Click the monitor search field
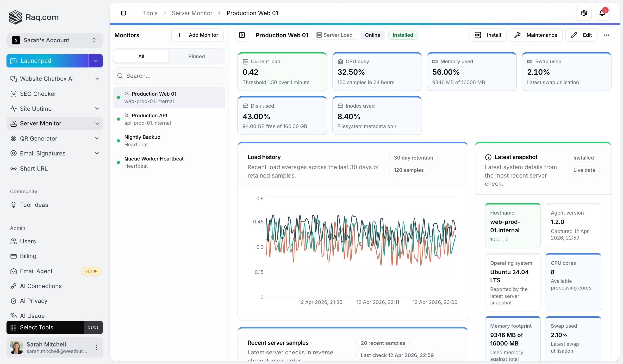This screenshot has height=364, width=623. point(169,76)
